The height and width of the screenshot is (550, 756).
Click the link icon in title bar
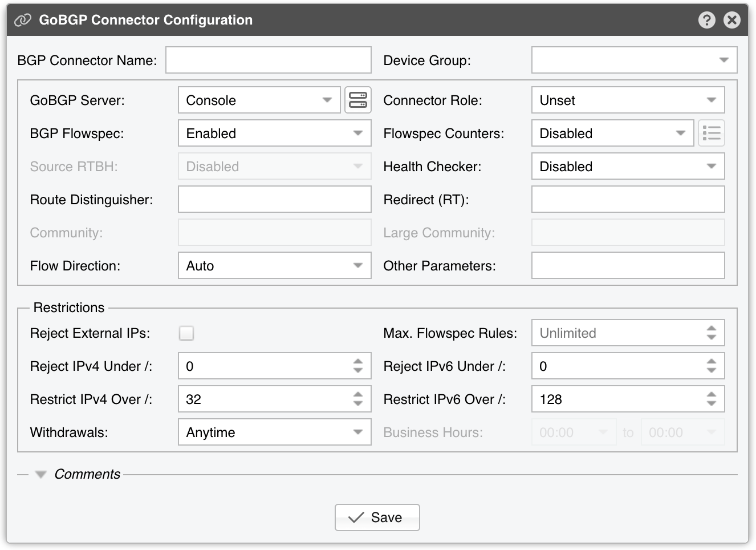pyautogui.click(x=23, y=20)
